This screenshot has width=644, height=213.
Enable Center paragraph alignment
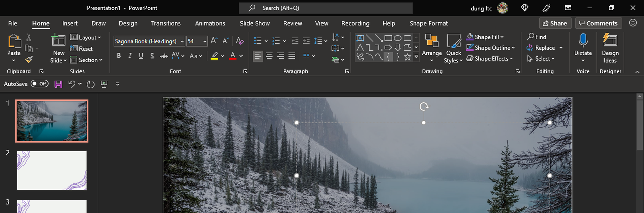click(x=269, y=56)
